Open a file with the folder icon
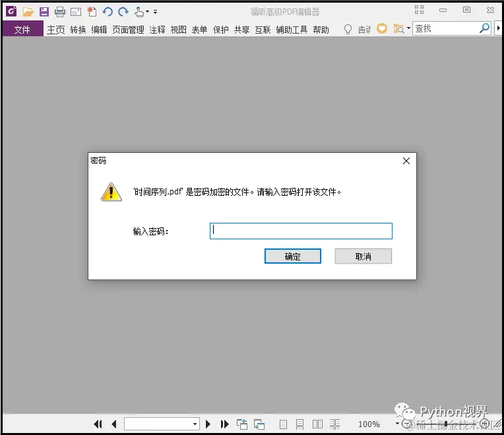The width and height of the screenshot is (504, 435). pos(28,13)
